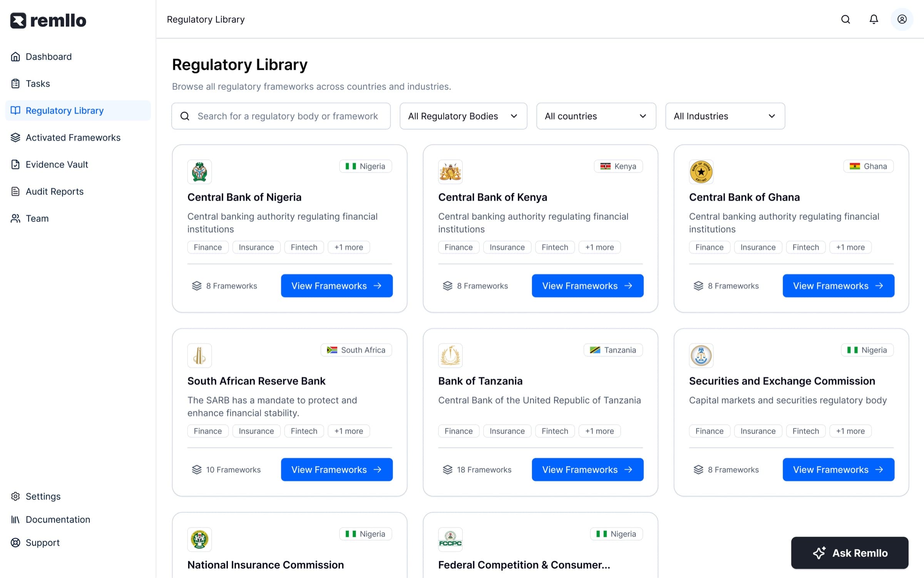Viewport: 924px width, 578px height.
Task: Open the All Regulatory Bodies dropdown
Action: tap(463, 116)
